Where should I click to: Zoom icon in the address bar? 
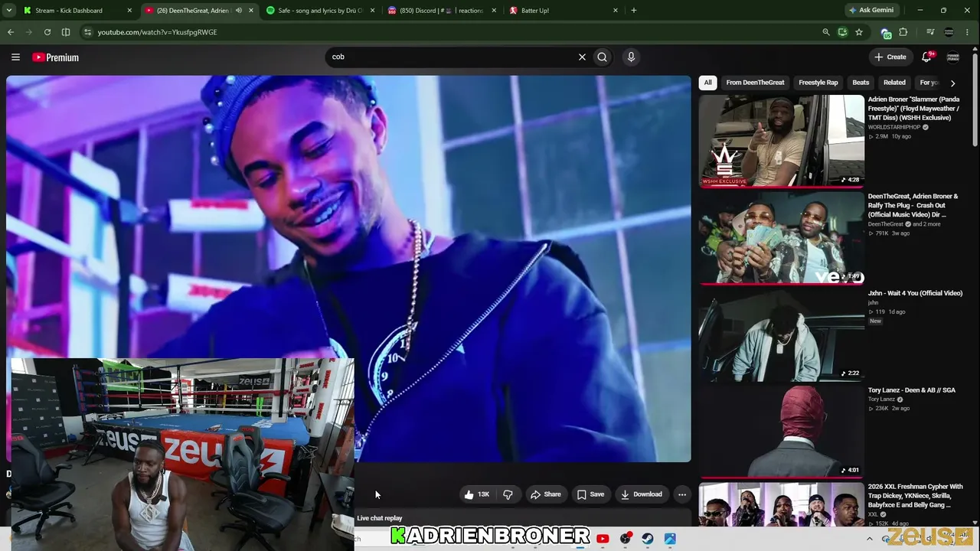tap(825, 32)
